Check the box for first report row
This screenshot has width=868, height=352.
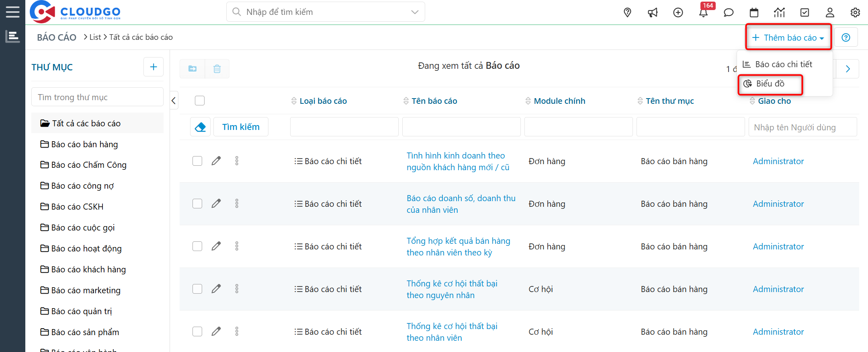(x=197, y=161)
